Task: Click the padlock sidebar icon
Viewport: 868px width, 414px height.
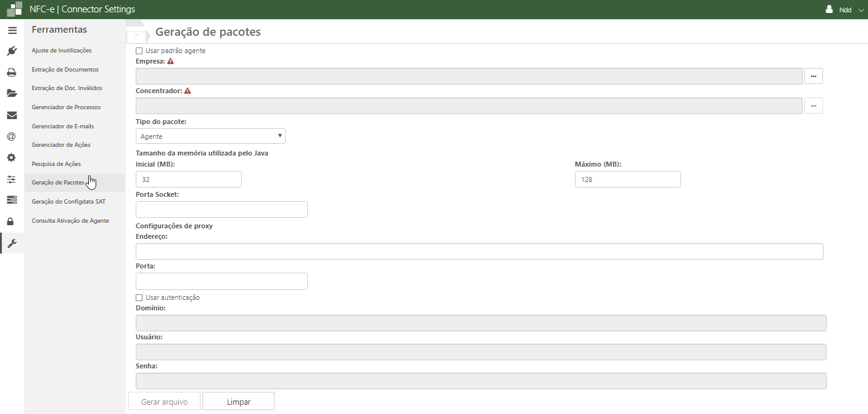Action: coord(12,221)
